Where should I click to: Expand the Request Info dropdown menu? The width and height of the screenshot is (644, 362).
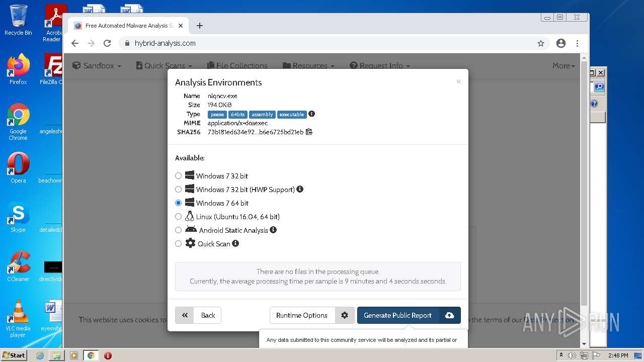380,66
